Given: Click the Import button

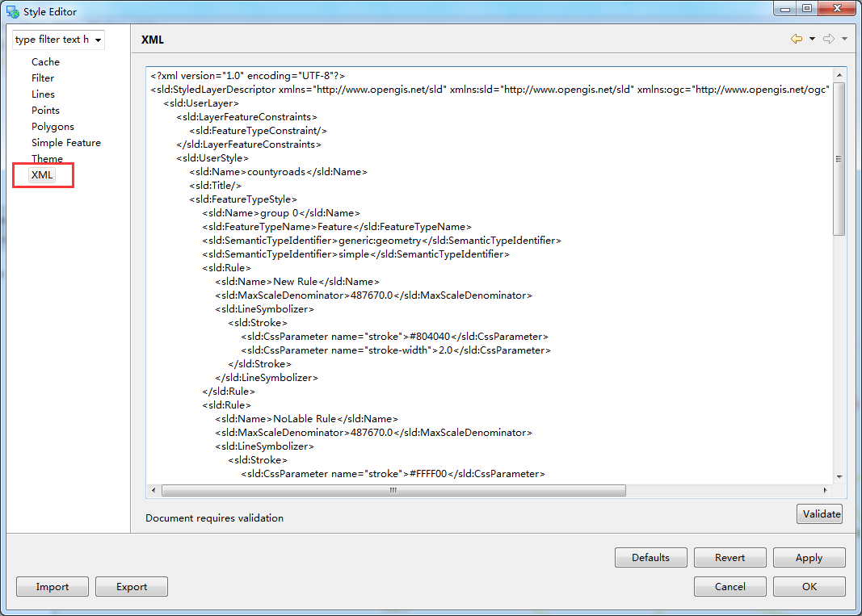Looking at the screenshot, I should (x=53, y=587).
